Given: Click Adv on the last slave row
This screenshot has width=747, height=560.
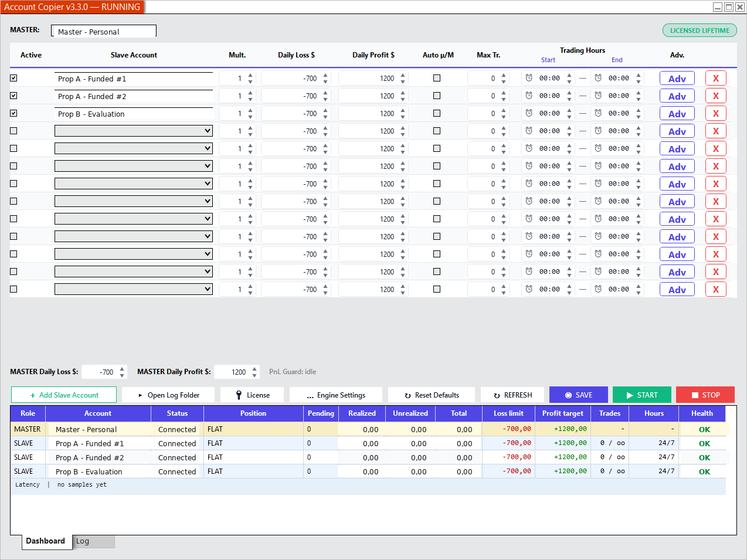Looking at the screenshot, I should pyautogui.click(x=677, y=290).
